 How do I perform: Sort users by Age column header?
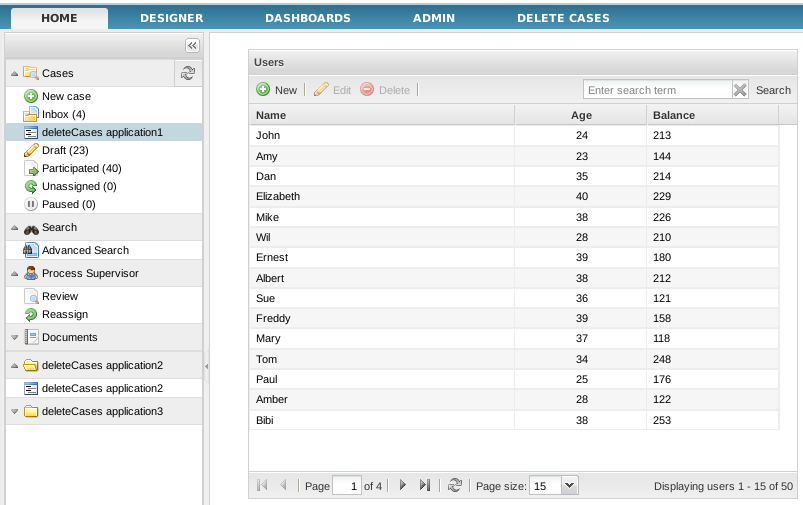[581, 115]
